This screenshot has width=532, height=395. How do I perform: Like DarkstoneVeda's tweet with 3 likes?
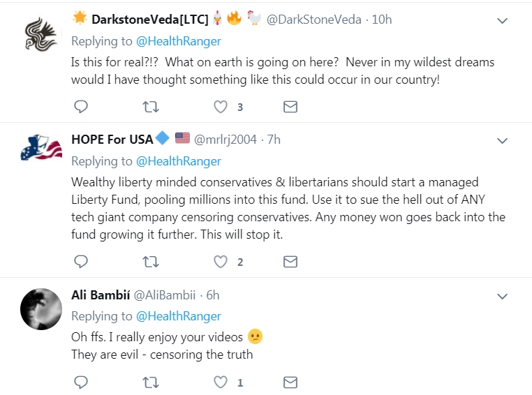pos(221,107)
